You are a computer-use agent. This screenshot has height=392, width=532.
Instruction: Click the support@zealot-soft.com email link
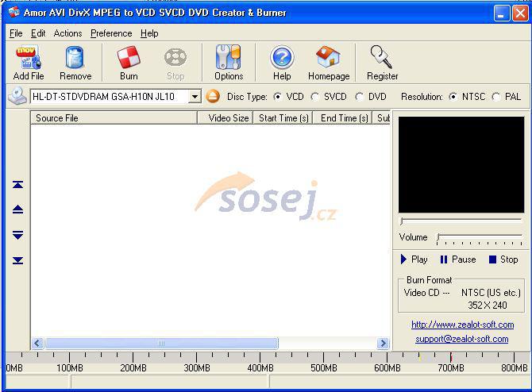pos(462,339)
